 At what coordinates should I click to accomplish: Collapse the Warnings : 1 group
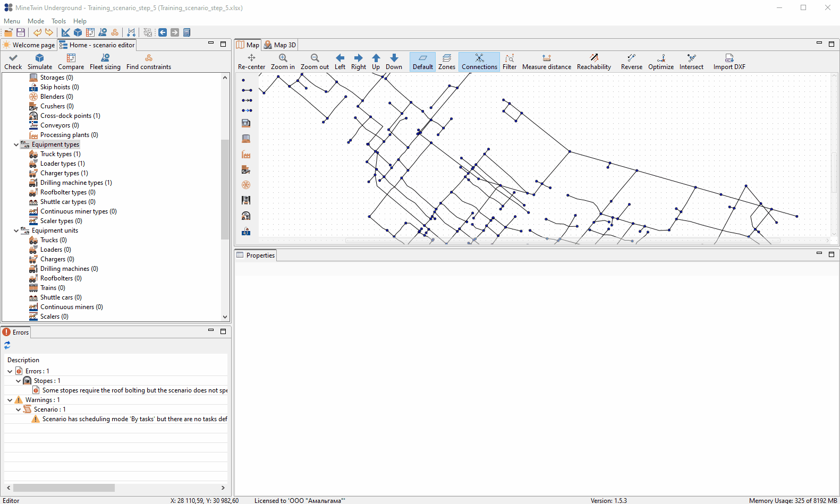pyautogui.click(x=10, y=400)
